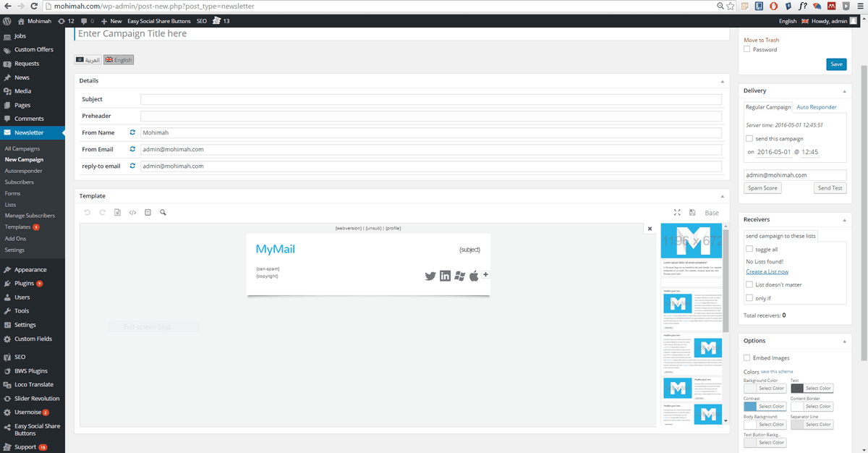Click the browser back arrow
The width and height of the screenshot is (868, 453).
tap(7, 7)
